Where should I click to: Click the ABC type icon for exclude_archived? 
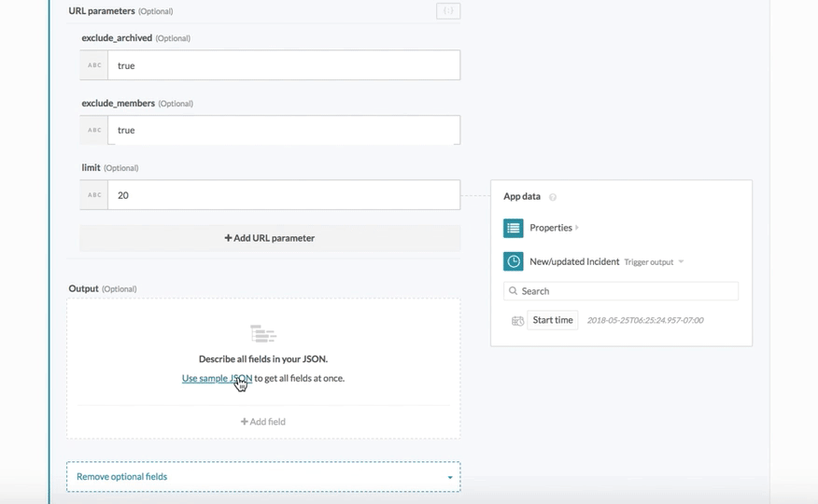coord(94,65)
